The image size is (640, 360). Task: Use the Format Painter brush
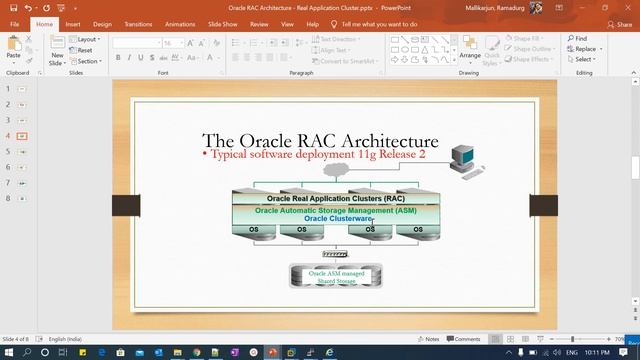[x=29, y=61]
